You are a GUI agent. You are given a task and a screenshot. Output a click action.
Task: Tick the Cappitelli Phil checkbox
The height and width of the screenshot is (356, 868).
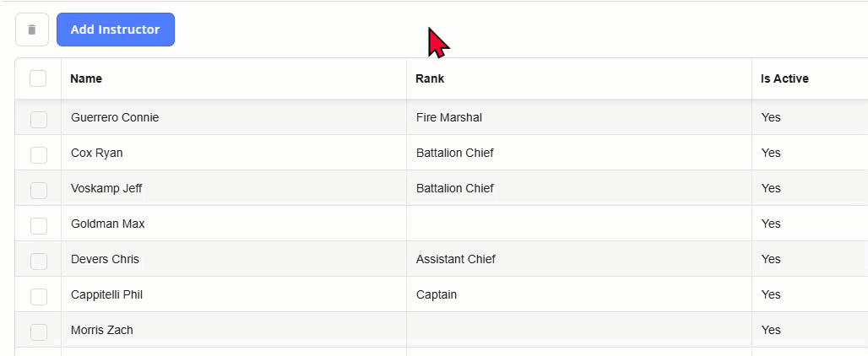[x=39, y=296]
